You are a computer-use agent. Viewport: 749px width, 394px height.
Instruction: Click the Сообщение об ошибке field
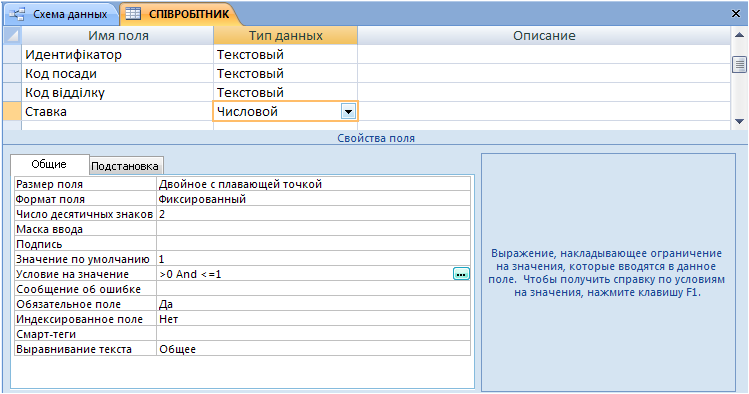point(313,289)
